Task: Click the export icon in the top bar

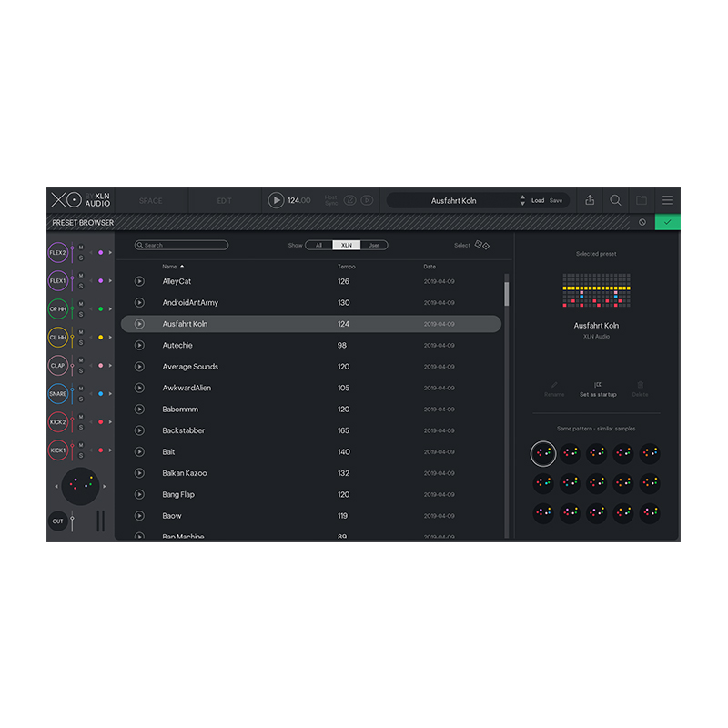Action: click(x=590, y=200)
